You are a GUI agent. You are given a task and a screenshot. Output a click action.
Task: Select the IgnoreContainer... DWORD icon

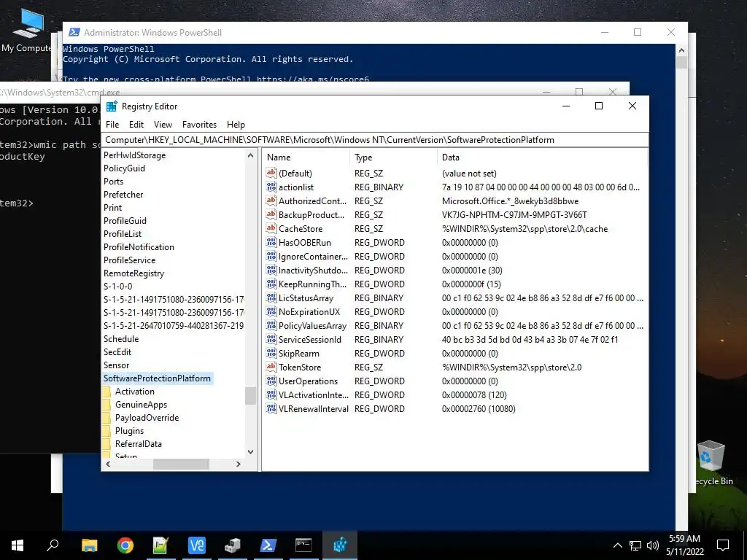click(x=271, y=256)
